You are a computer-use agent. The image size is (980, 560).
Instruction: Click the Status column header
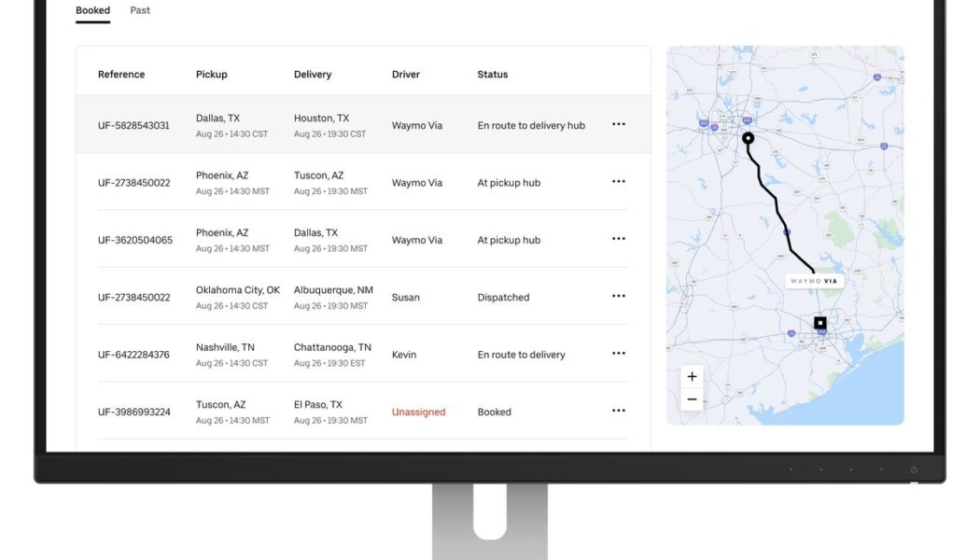coord(492,74)
